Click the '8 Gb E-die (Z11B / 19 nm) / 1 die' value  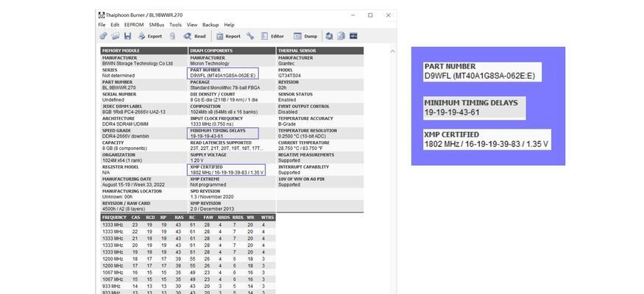click(224, 100)
